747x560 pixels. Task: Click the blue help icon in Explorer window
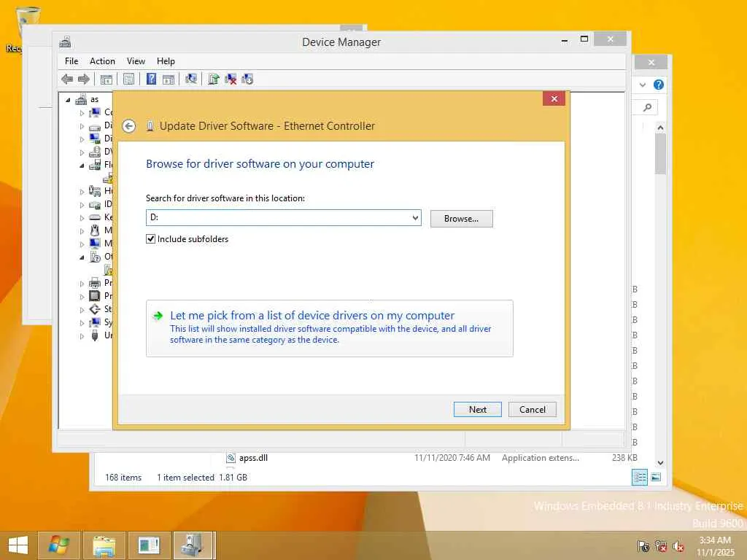pos(659,85)
